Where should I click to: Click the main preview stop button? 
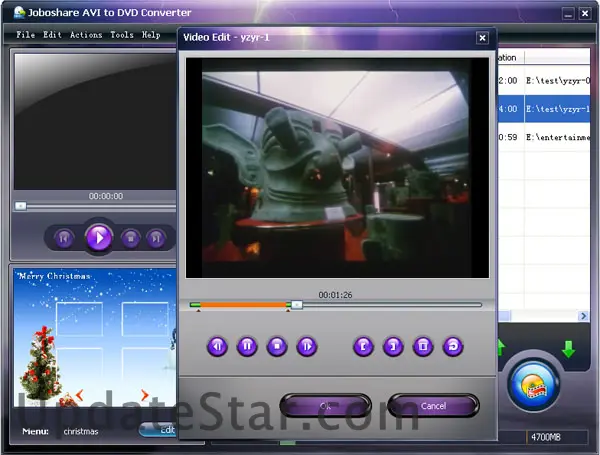click(130, 238)
